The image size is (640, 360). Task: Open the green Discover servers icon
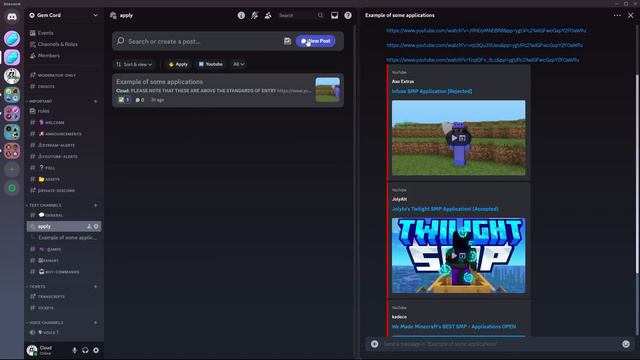pos(12,188)
